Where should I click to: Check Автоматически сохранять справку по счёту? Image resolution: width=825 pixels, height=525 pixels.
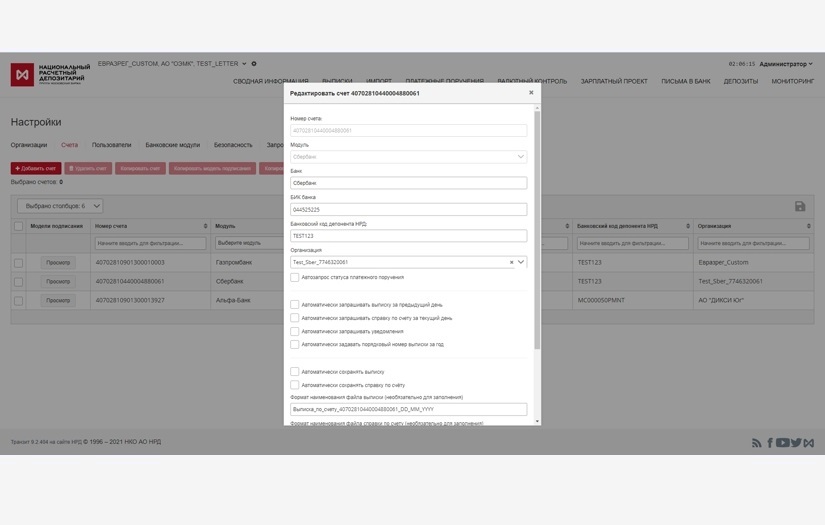point(295,385)
